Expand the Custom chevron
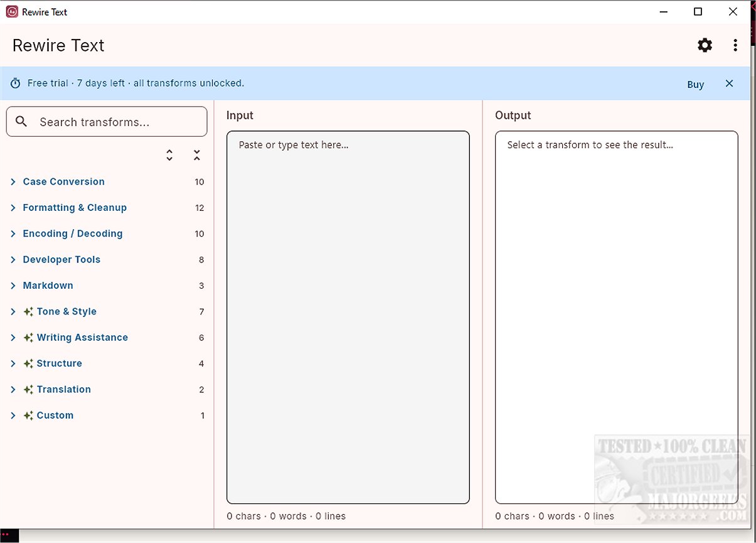The width and height of the screenshot is (756, 543). pos(13,416)
